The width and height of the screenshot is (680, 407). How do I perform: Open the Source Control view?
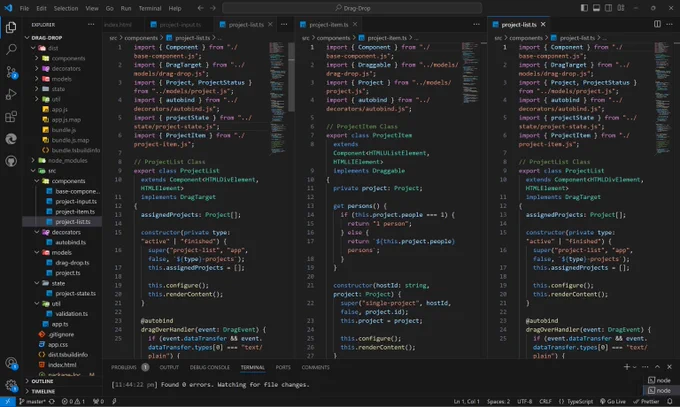pos(11,72)
